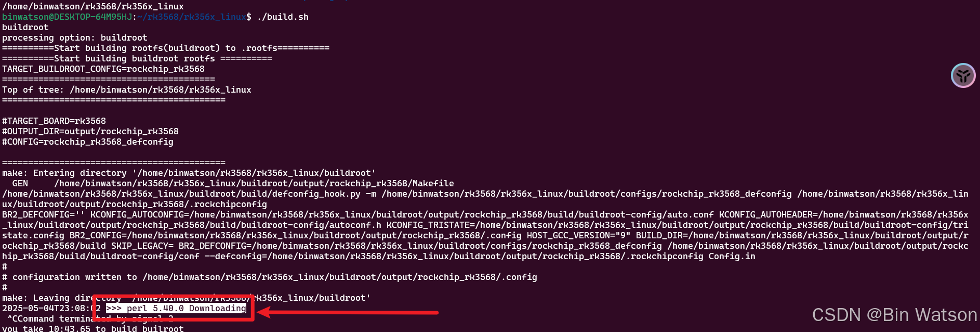Click the 'TARGET_BUILDROOT_CONFIG=rockchip_rk3568' line
This screenshot has height=332, width=980.
coord(103,69)
